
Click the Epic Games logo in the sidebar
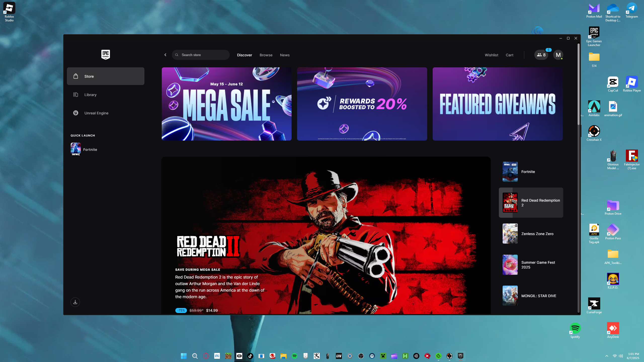105,55
